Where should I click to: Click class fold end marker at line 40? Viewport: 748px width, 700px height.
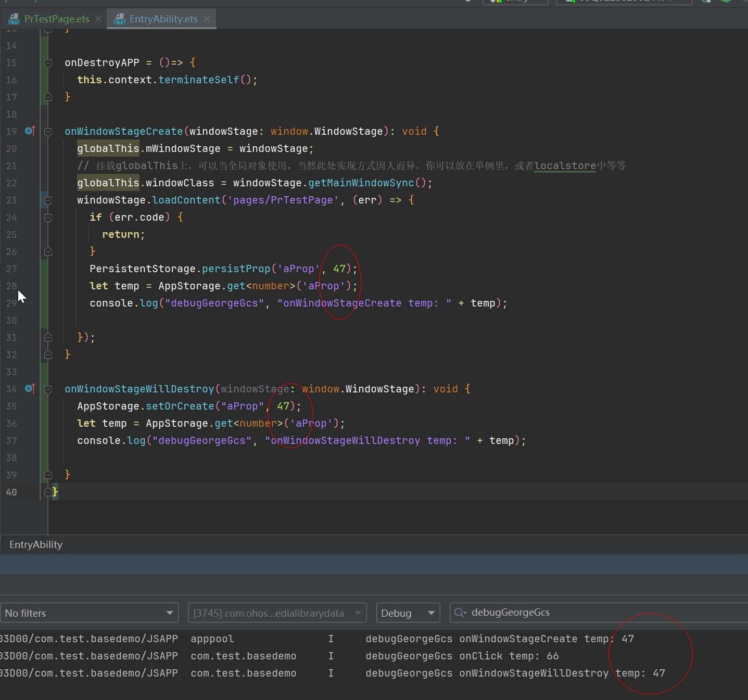click(x=48, y=492)
